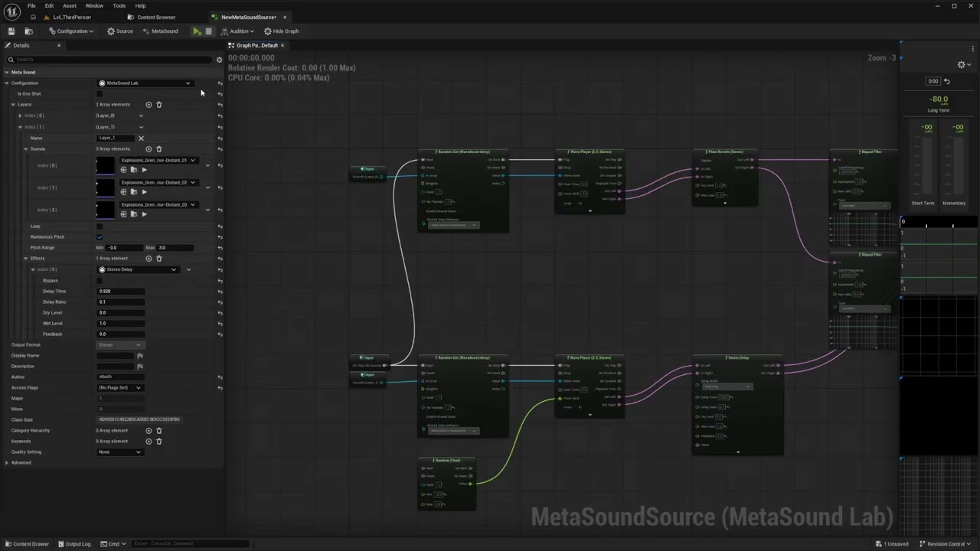
Task: Open the Quality Setting dropdown
Action: [120, 452]
